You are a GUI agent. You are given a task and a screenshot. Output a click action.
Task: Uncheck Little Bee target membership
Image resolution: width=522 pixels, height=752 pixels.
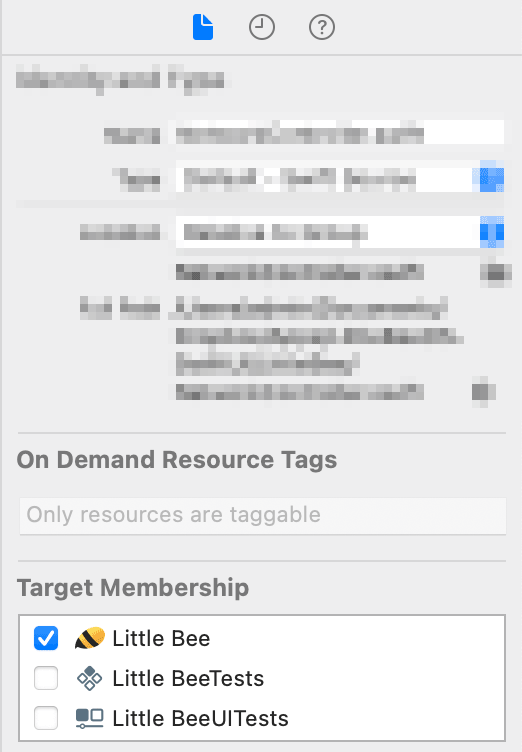coord(46,638)
